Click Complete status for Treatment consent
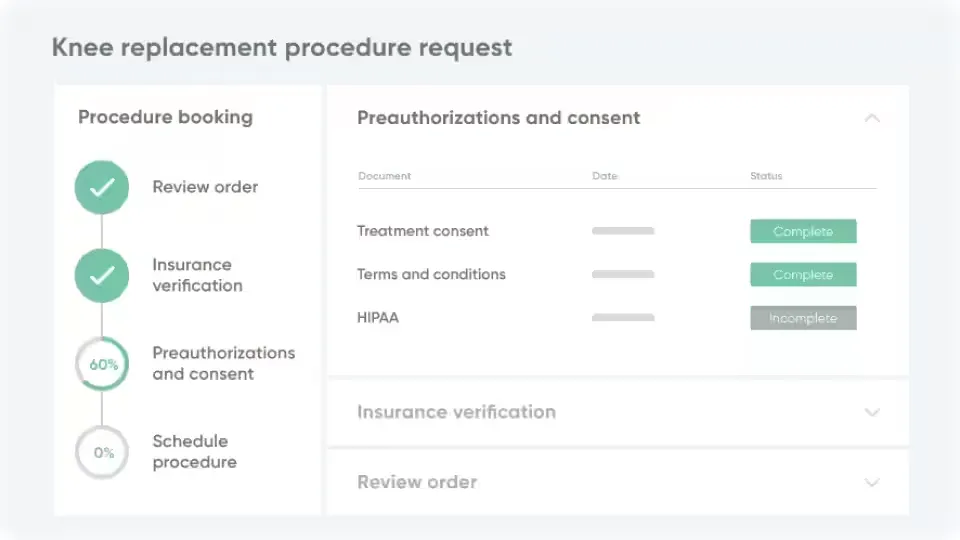This screenshot has width=960, height=540. coord(803,231)
